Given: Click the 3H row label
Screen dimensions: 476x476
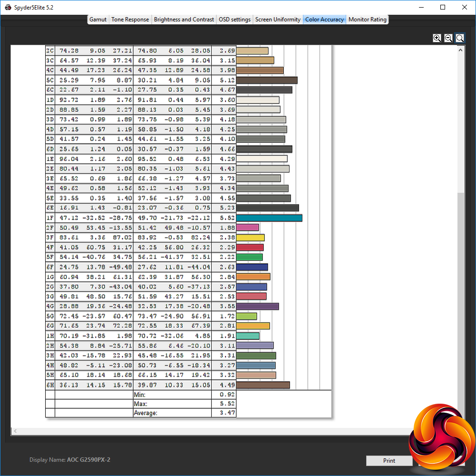Looking at the screenshot, I should 50,355.
